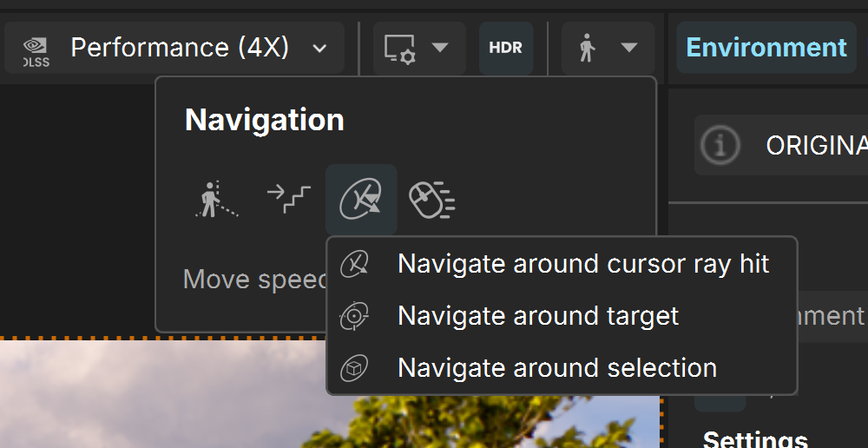The height and width of the screenshot is (448, 868).
Task: Open the DLSS Performance (4X) dropdown
Action: coord(174,48)
